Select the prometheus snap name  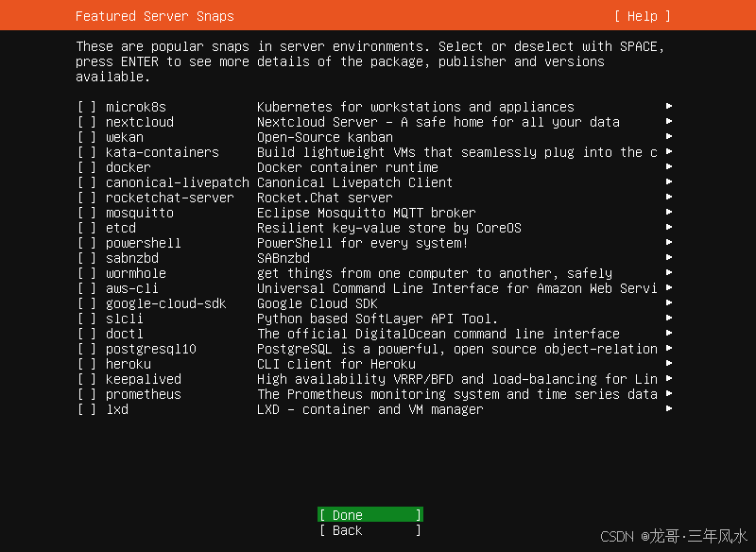[144, 394]
